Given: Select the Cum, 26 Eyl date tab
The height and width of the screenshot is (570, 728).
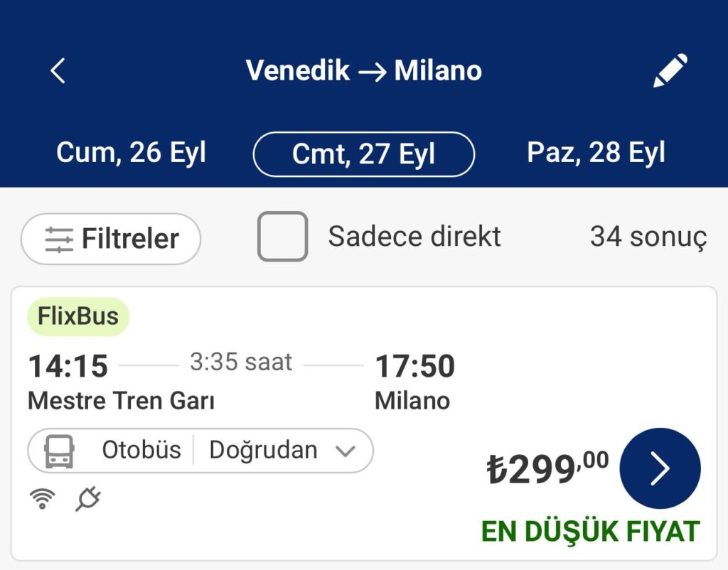Looking at the screenshot, I should point(131,152).
